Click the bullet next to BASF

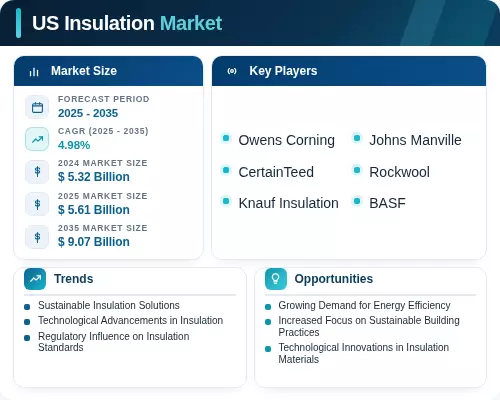tap(357, 201)
